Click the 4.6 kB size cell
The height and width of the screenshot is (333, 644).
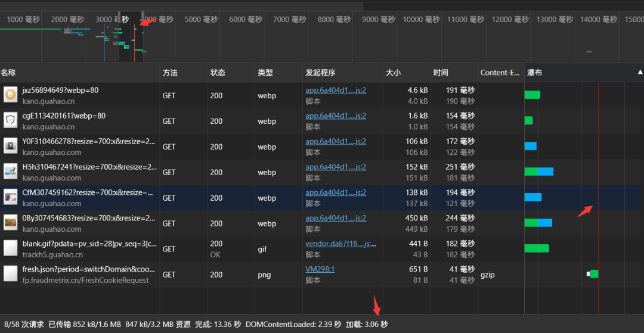coord(417,91)
